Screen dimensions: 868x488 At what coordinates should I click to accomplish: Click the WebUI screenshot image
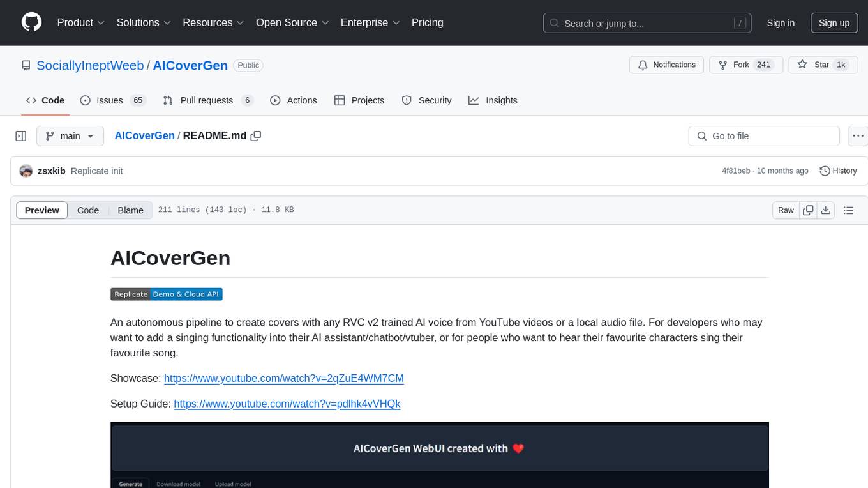click(440, 455)
